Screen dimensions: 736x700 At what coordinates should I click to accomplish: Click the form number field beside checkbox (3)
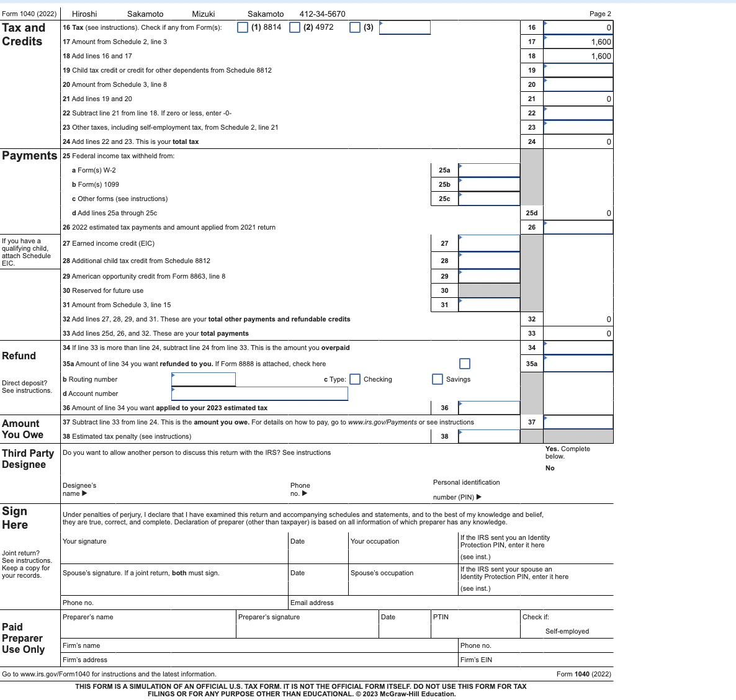pyautogui.click(x=405, y=28)
